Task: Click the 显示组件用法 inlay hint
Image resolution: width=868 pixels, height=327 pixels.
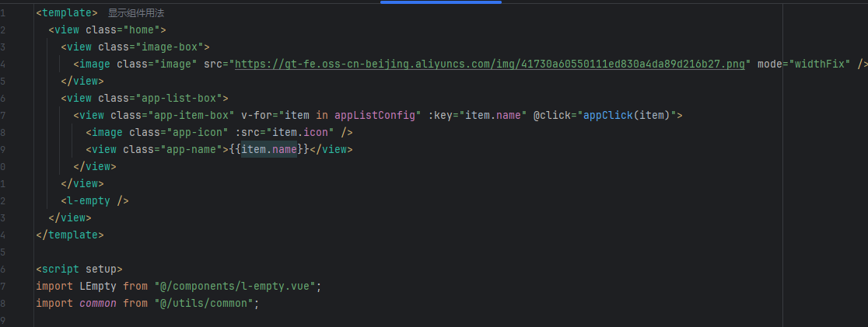Action: [x=136, y=13]
